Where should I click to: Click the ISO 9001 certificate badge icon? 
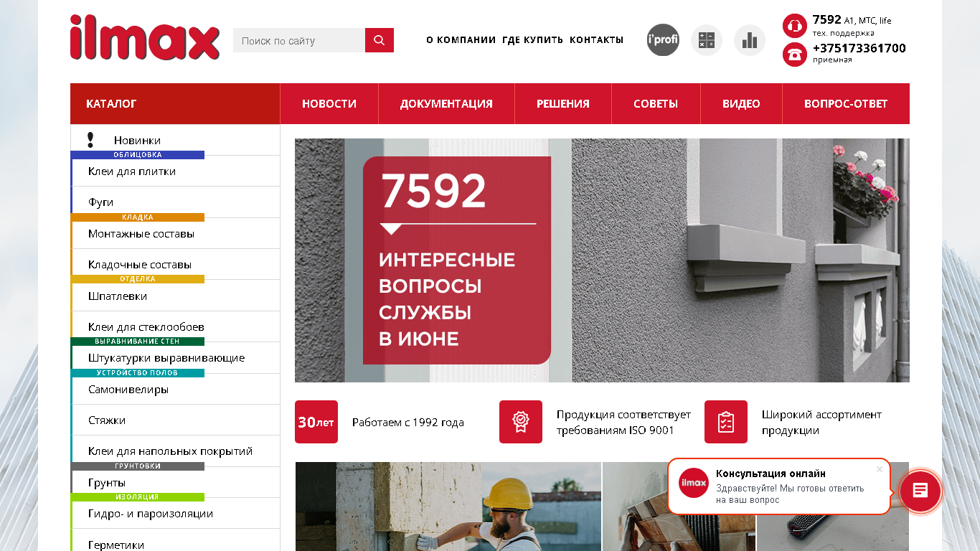pyautogui.click(x=521, y=422)
